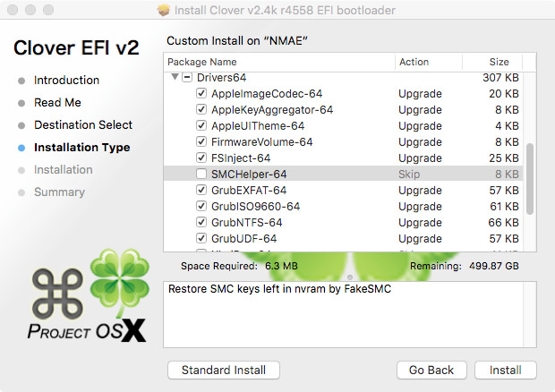Click the Go Back button

pyautogui.click(x=431, y=370)
